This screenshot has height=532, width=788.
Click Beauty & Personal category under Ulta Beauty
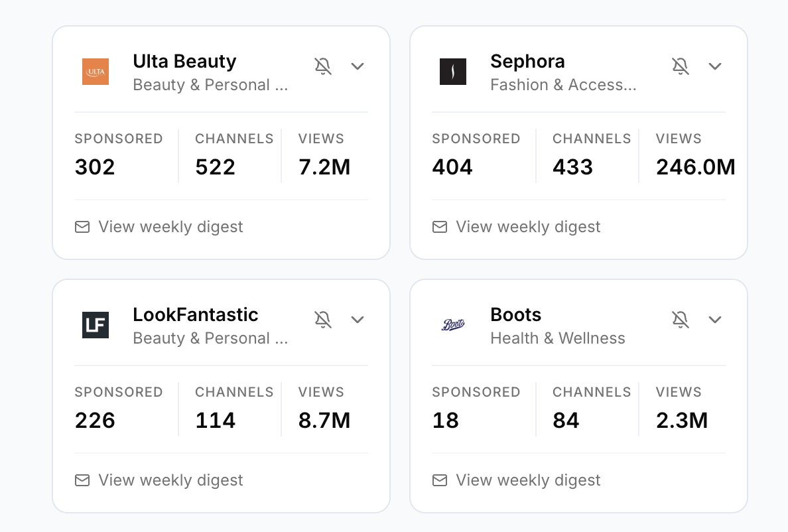pos(210,85)
